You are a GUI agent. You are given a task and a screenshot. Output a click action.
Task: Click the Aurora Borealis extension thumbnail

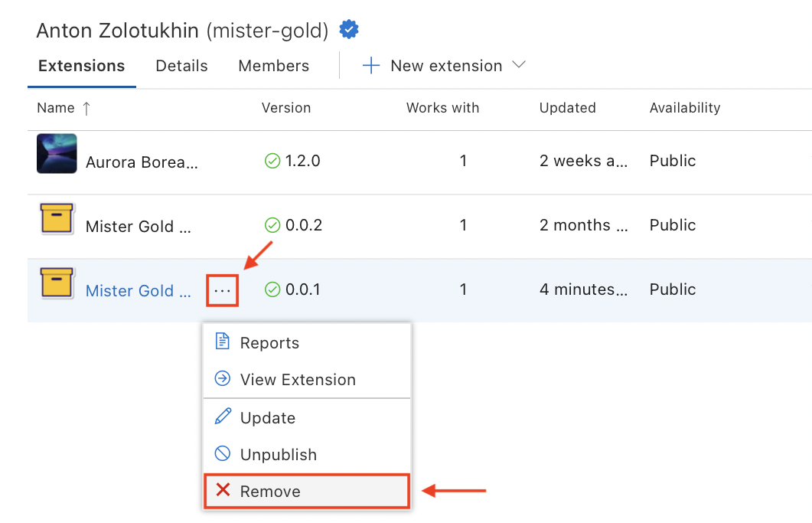[x=57, y=153]
